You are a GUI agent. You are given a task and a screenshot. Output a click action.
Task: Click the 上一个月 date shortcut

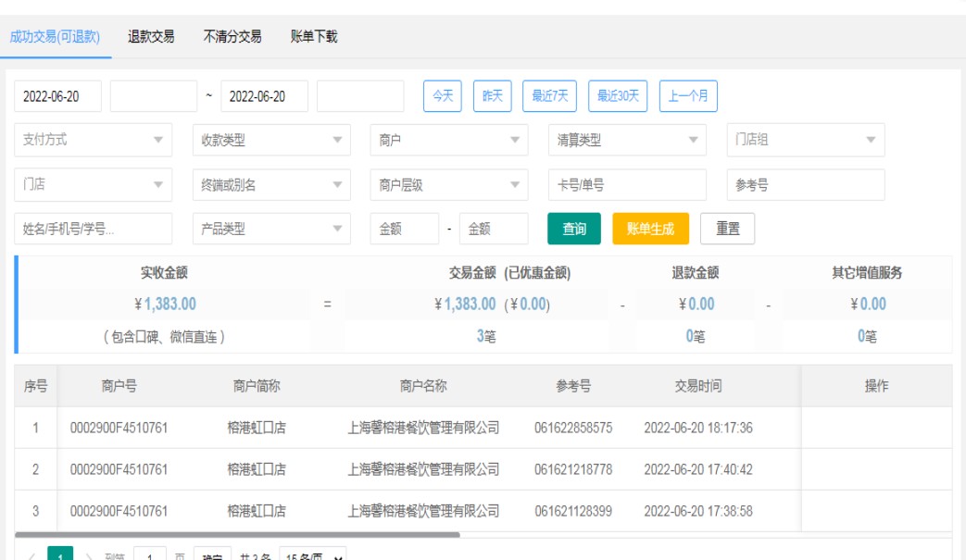tap(688, 96)
